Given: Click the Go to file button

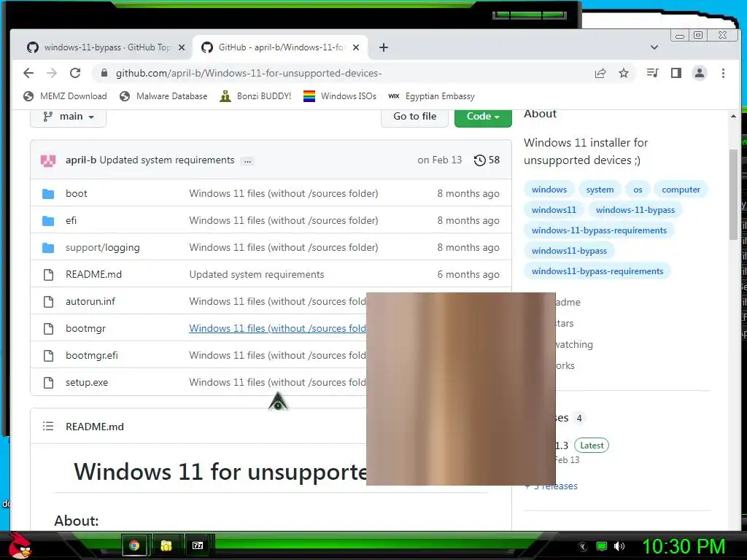Looking at the screenshot, I should [x=414, y=117].
